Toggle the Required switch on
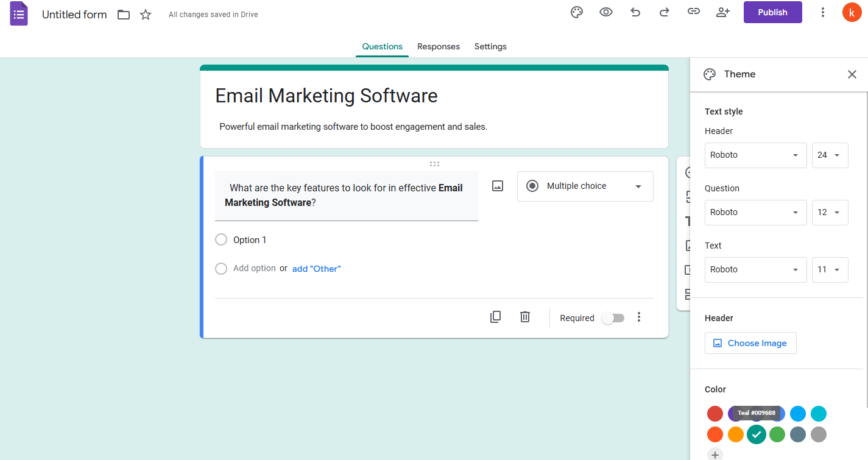 [613, 318]
